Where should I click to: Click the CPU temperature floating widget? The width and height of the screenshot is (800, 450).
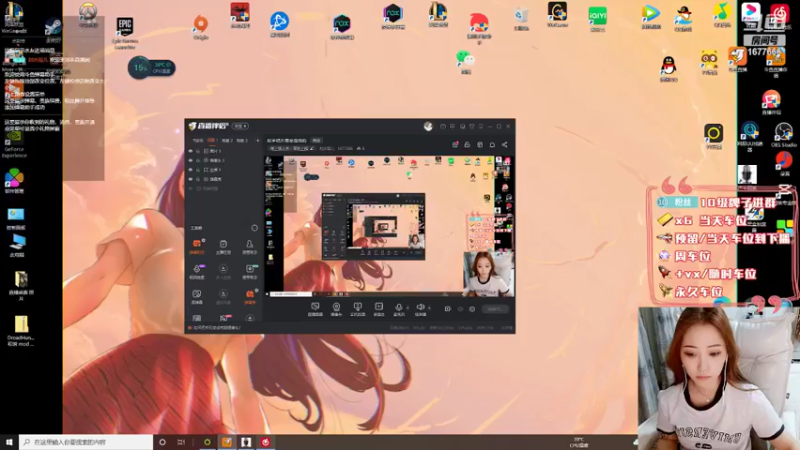[152, 67]
